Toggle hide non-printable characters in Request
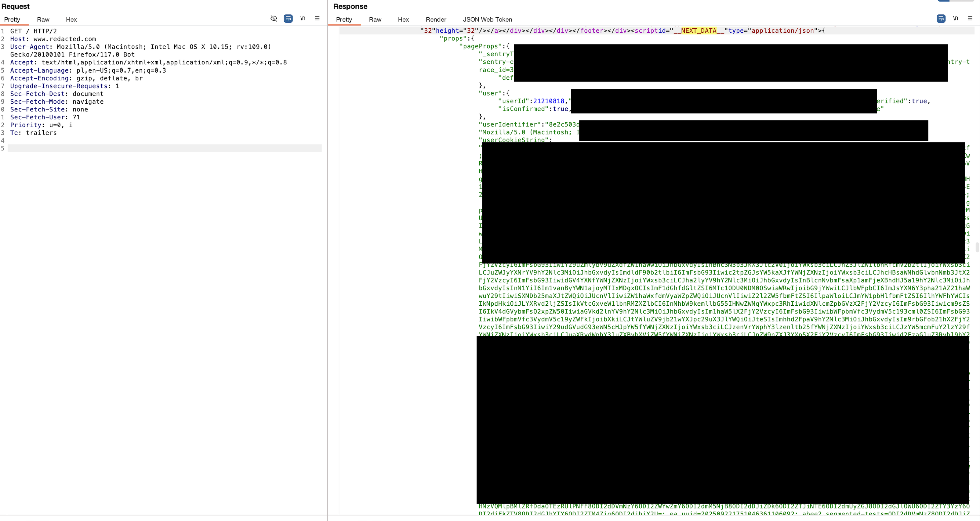Image resolution: width=980 pixels, height=521 pixels. click(x=274, y=18)
